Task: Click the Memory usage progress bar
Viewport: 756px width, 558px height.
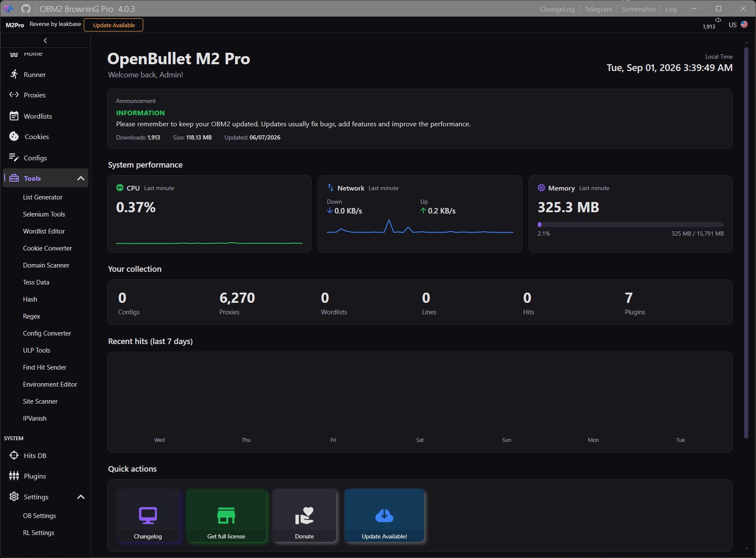Action: coord(631,225)
